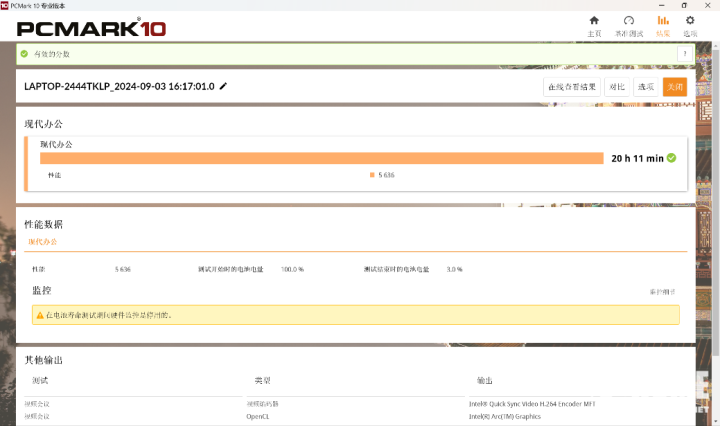This screenshot has height=426, width=720.
Task: Click the details link right of 监控
Action: coord(662,291)
